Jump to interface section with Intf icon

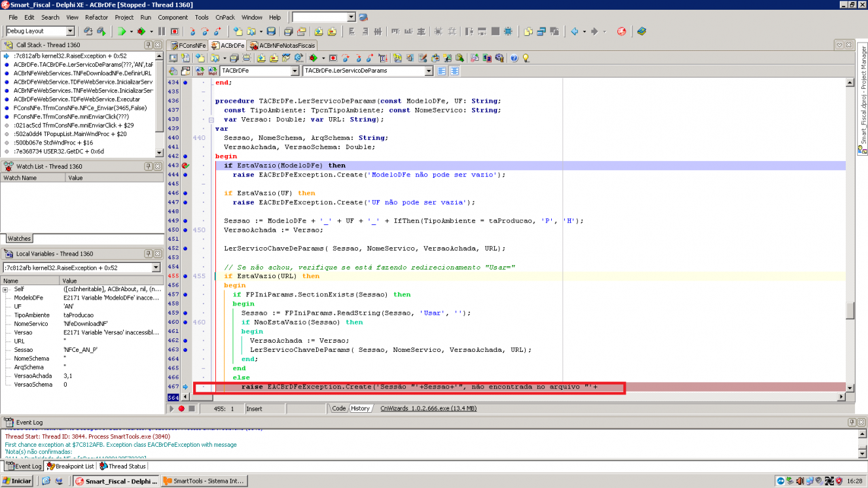click(x=200, y=71)
